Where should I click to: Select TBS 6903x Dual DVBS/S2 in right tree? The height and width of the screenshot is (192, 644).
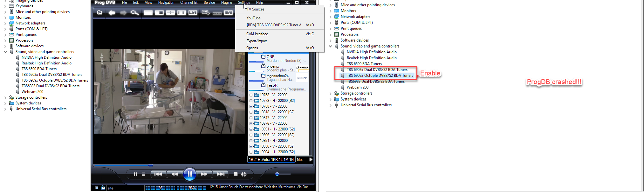click(x=377, y=70)
